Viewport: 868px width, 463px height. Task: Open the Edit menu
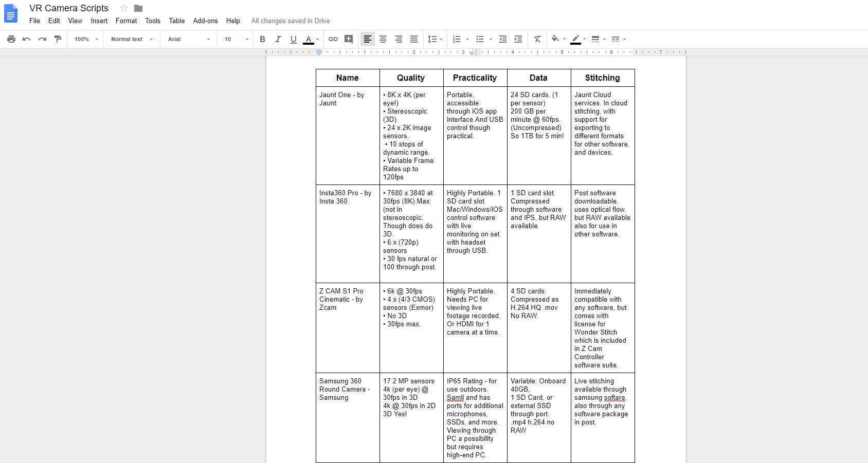[x=54, y=21]
